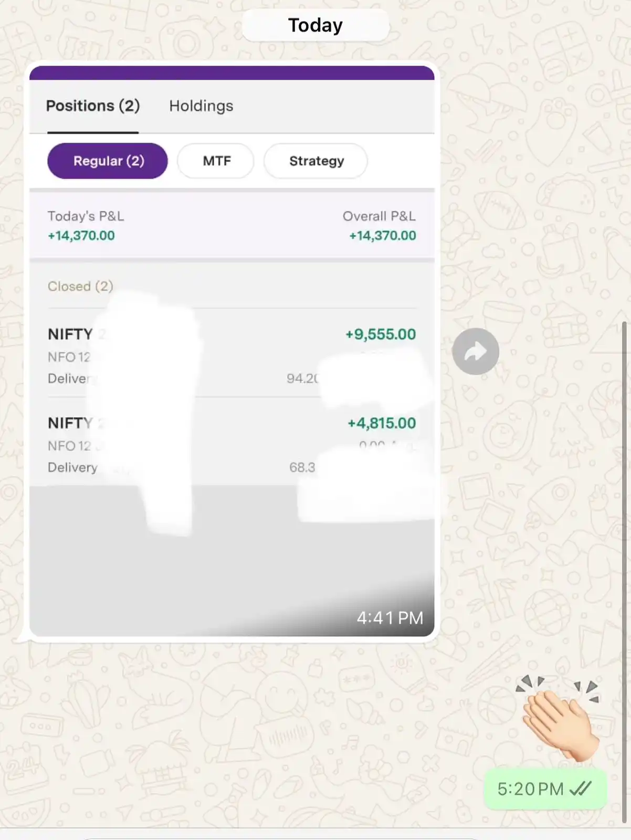Image resolution: width=631 pixels, height=840 pixels.
Task: Select the MTF filter pill
Action: [x=216, y=161]
